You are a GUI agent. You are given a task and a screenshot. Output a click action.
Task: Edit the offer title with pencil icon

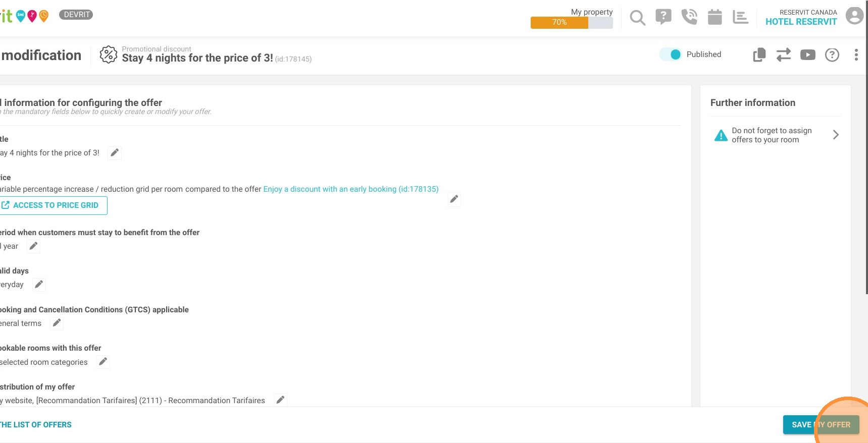[x=115, y=153]
